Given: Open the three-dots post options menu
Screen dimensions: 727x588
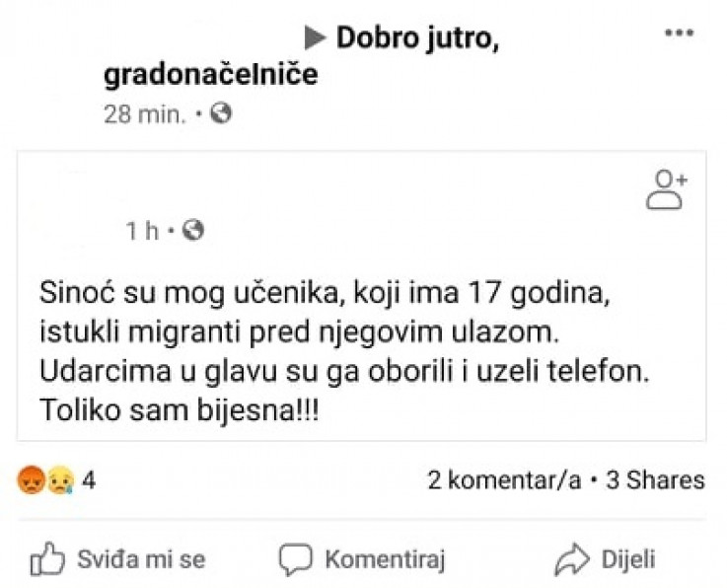Looking at the screenshot, I should pyautogui.click(x=679, y=33).
